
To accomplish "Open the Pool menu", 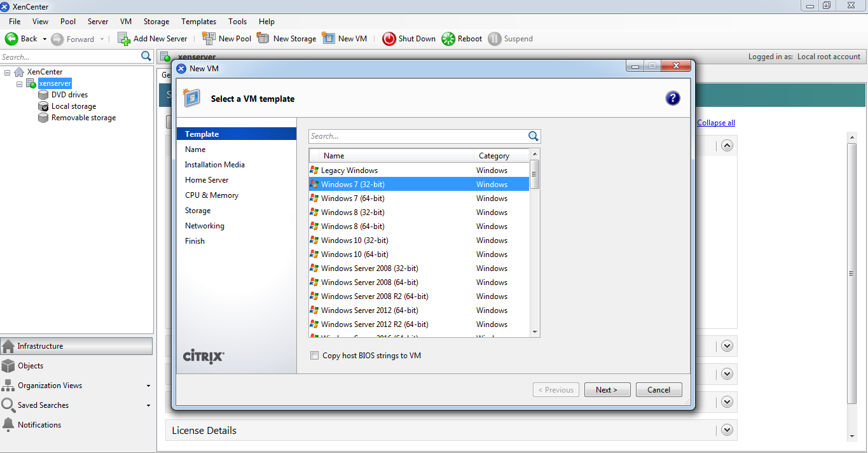I will coord(68,22).
